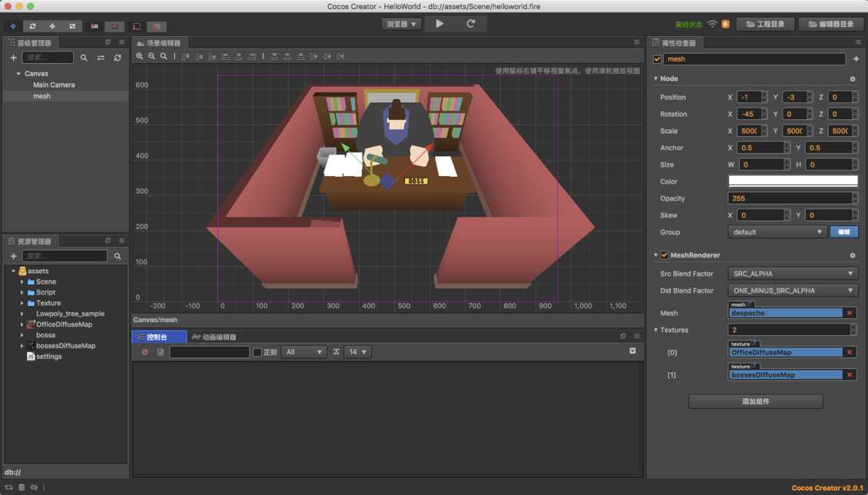Click the Opacity 255 field
The image size is (868, 495).
click(790, 198)
